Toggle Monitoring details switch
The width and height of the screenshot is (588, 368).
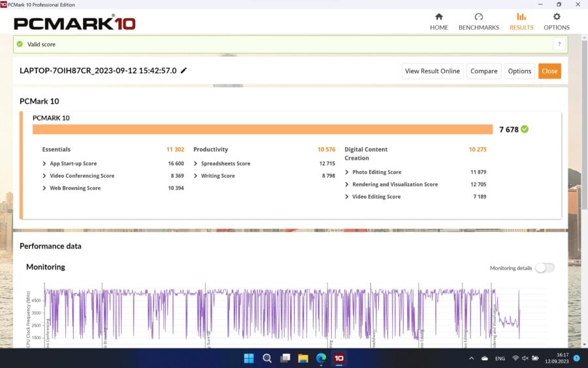(x=544, y=268)
